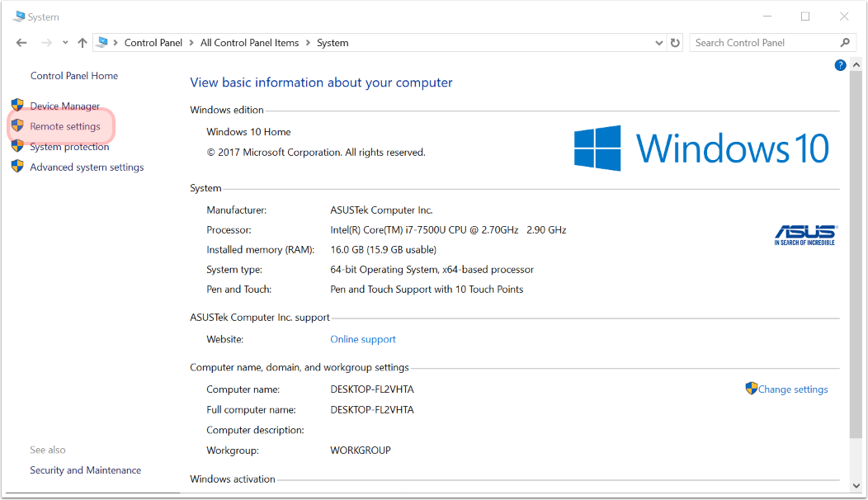Open Control Panel Home

click(74, 76)
